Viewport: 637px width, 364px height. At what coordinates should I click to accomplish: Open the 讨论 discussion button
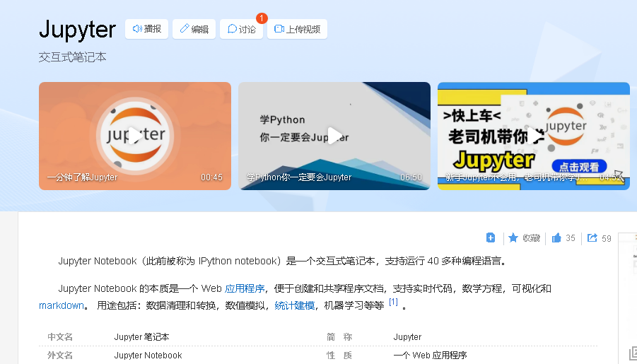pyautogui.click(x=241, y=29)
